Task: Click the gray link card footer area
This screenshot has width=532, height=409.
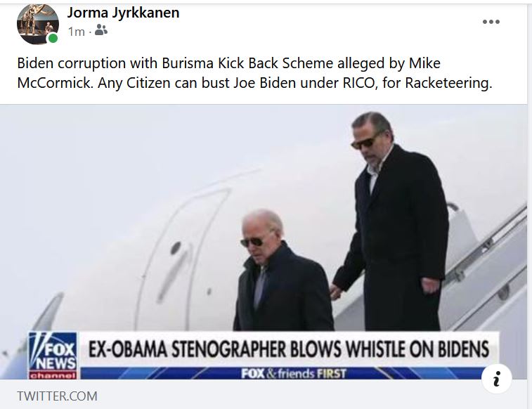Action: (x=264, y=394)
